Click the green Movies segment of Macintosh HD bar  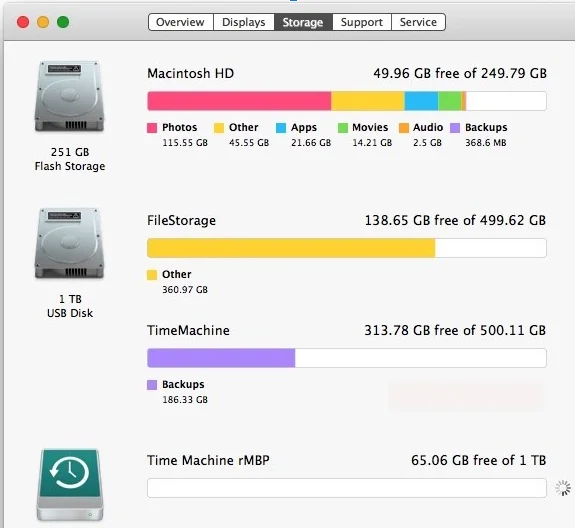450,101
